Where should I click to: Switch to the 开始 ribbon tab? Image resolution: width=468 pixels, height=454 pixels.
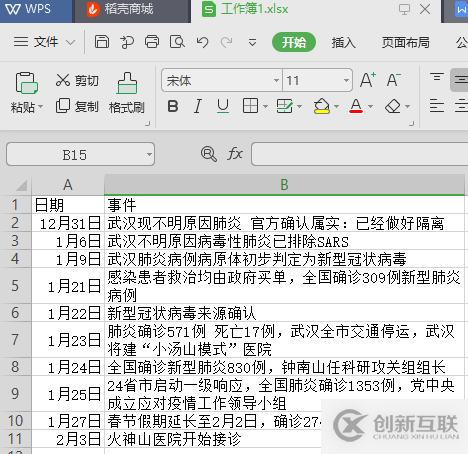pyautogui.click(x=294, y=42)
